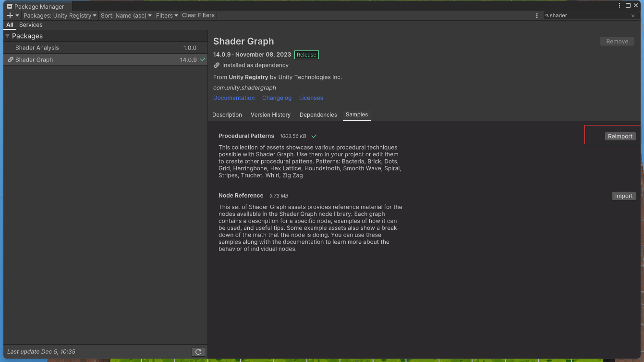Open the Packages: Unity Registry dropdown
This screenshot has height=362, width=644.
60,15
